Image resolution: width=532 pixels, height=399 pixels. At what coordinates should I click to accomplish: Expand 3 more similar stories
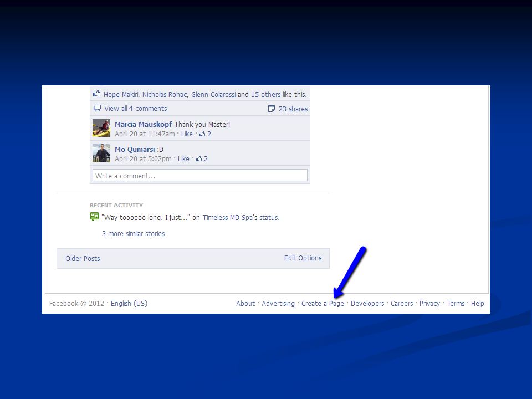click(x=134, y=234)
